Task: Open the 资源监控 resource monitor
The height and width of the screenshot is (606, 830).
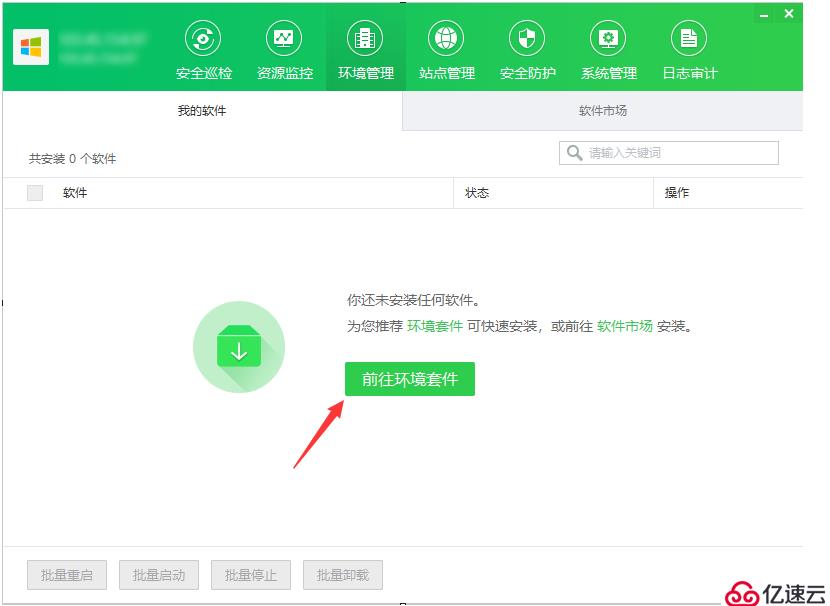Action: tap(283, 45)
